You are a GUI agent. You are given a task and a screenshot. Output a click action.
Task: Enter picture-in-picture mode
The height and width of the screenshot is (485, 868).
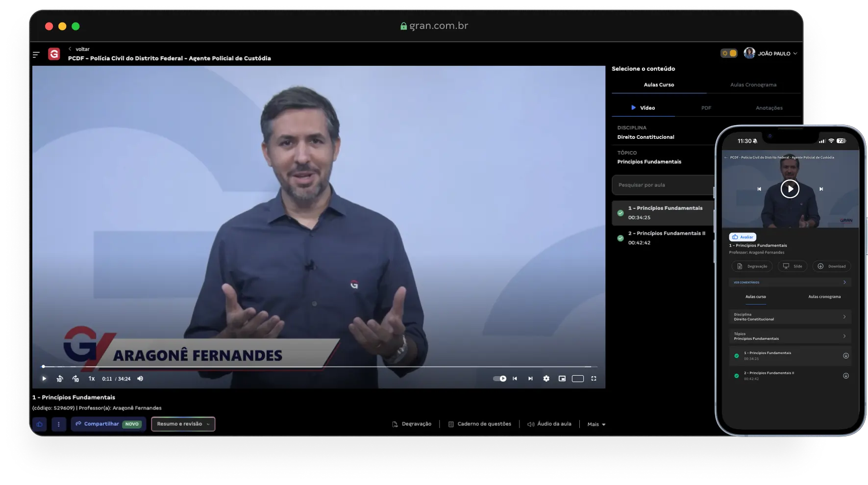(562, 378)
